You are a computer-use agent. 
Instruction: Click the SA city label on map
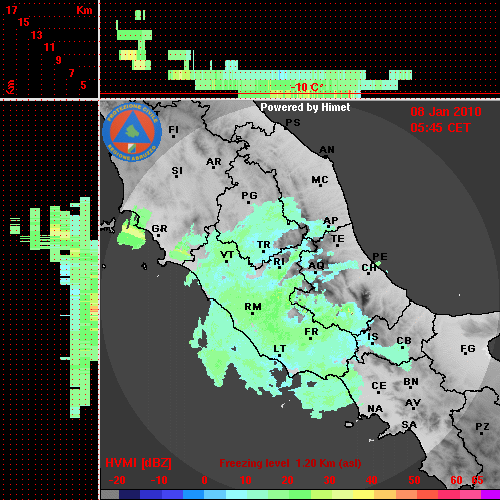point(409,425)
